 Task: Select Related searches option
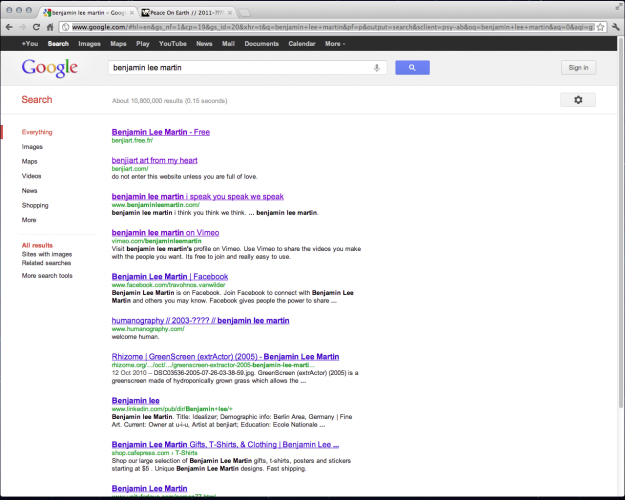tap(46, 263)
